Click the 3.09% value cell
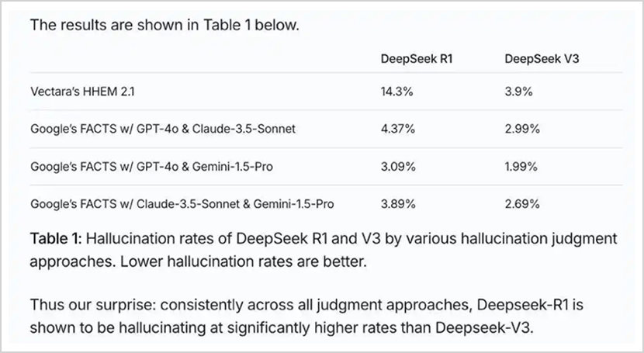 (396, 166)
